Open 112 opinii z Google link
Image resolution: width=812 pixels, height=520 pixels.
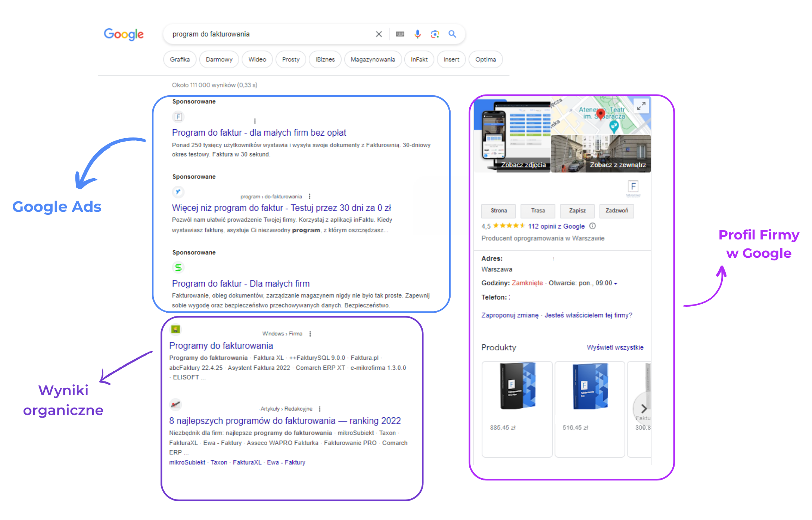click(556, 226)
